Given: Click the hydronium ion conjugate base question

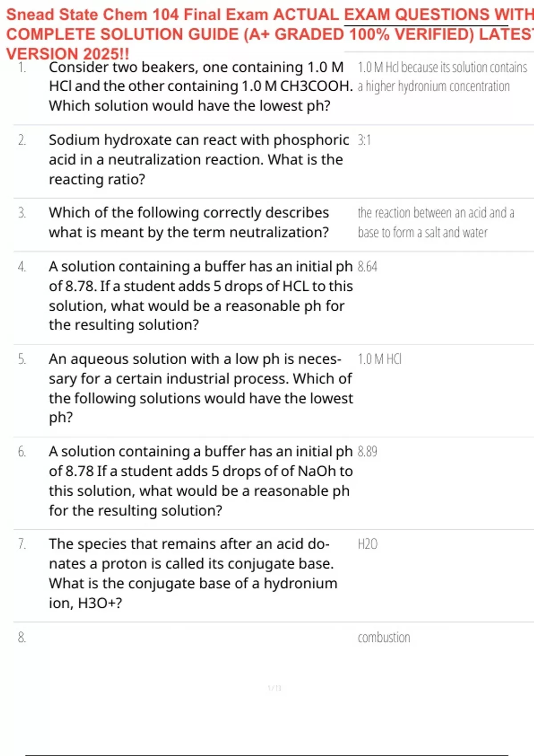Looking at the screenshot, I should click(193, 573).
